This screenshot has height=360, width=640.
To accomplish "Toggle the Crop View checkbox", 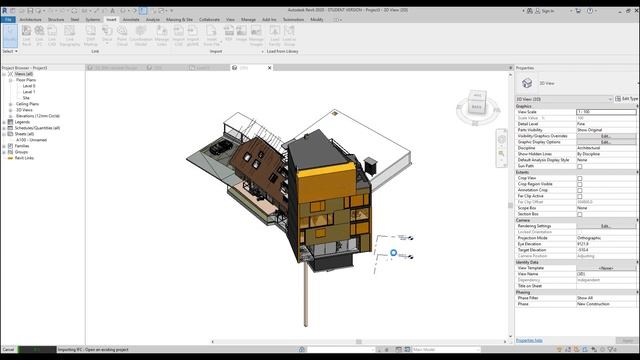I will [580, 178].
